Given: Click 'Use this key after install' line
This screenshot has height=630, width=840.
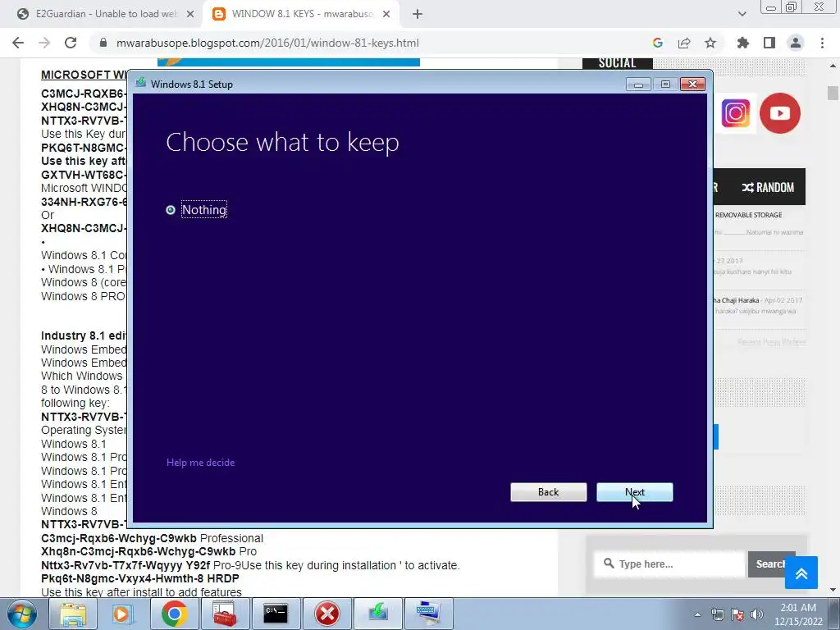Looking at the screenshot, I should [141, 592].
